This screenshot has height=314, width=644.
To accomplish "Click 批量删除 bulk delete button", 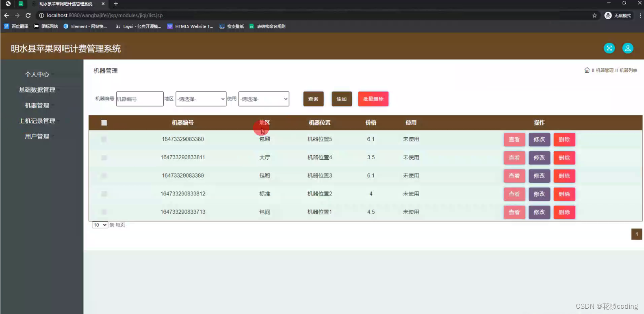I will tap(373, 99).
